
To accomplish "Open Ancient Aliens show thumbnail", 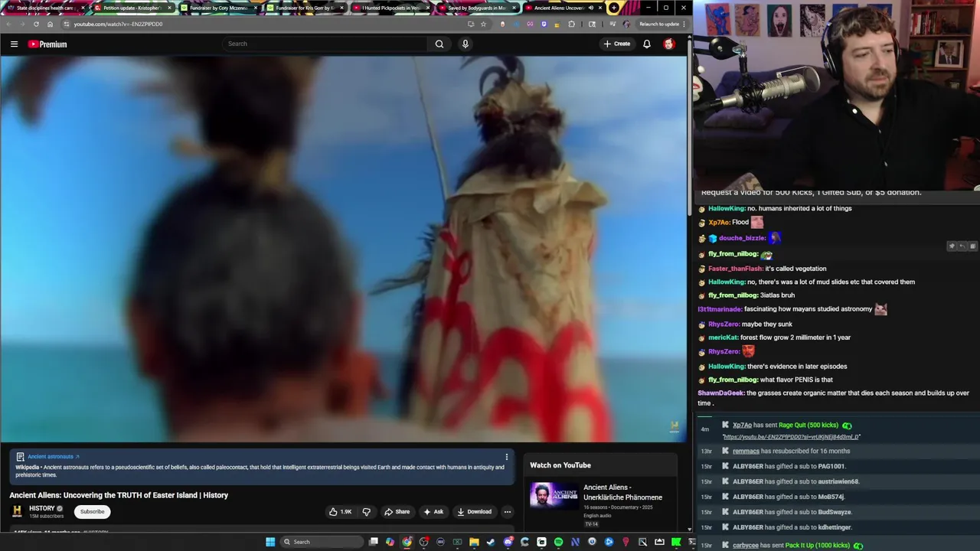I will pos(554,496).
